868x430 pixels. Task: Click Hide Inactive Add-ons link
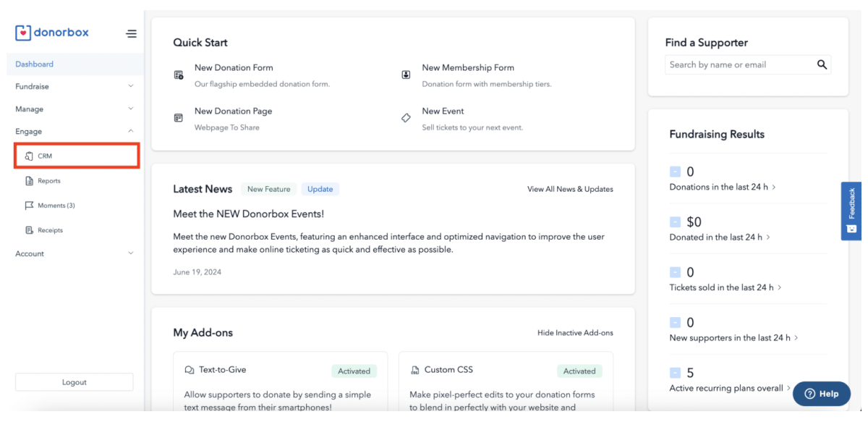click(x=575, y=333)
